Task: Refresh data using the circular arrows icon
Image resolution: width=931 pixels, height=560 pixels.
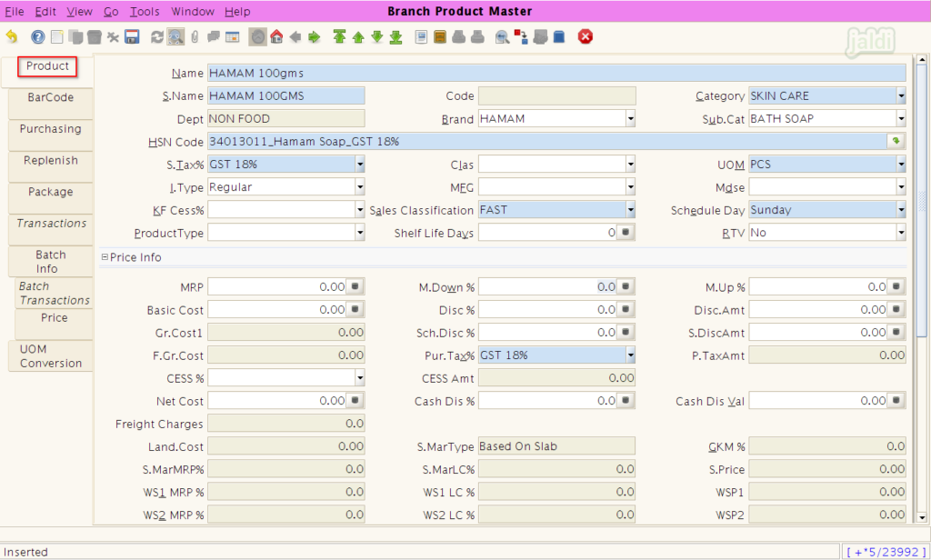Action: [156, 37]
